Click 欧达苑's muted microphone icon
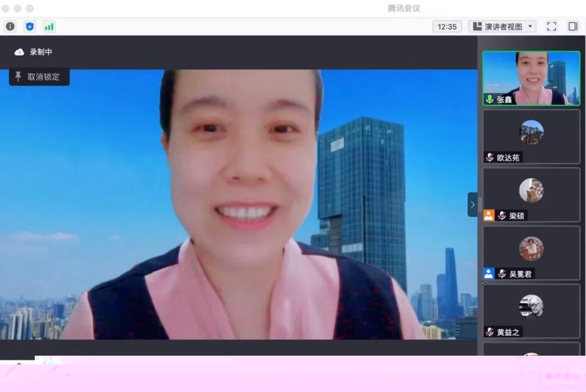Screen dimensions: 586x392 pyautogui.click(x=489, y=158)
